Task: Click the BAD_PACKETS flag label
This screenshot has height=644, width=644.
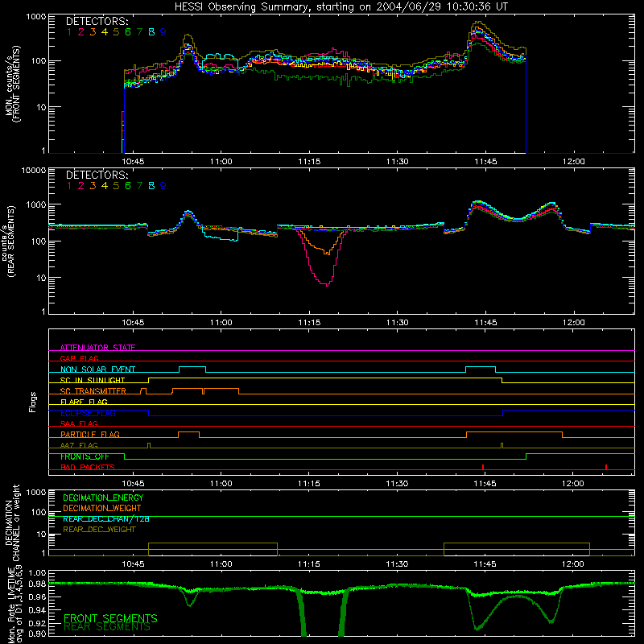Action: point(88,467)
